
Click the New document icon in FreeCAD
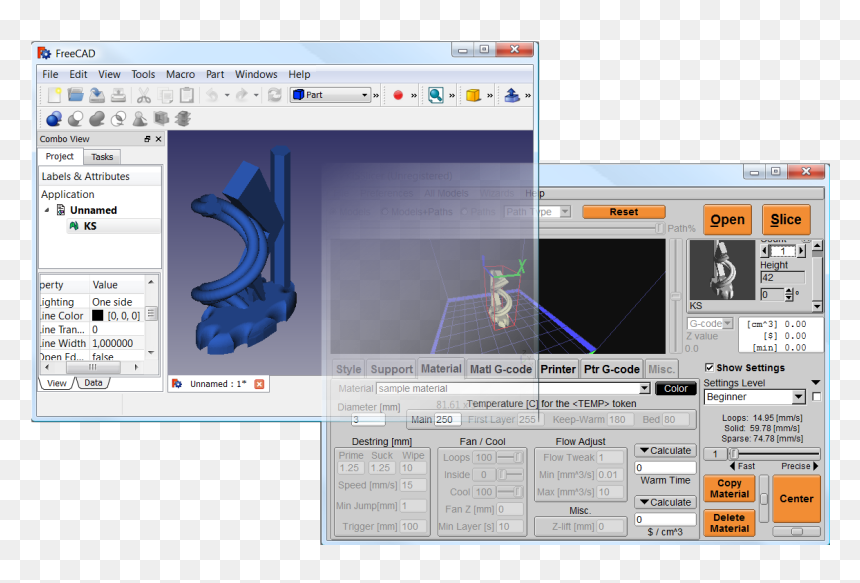[x=54, y=95]
